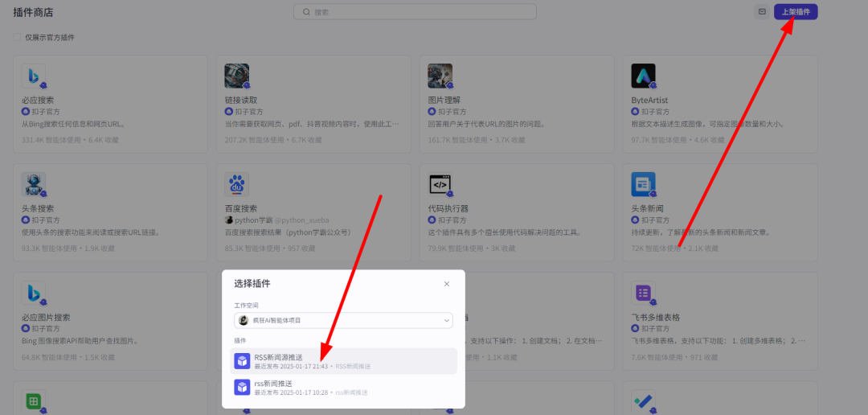
Task: Focus the 搜索 input field
Action: (416, 11)
